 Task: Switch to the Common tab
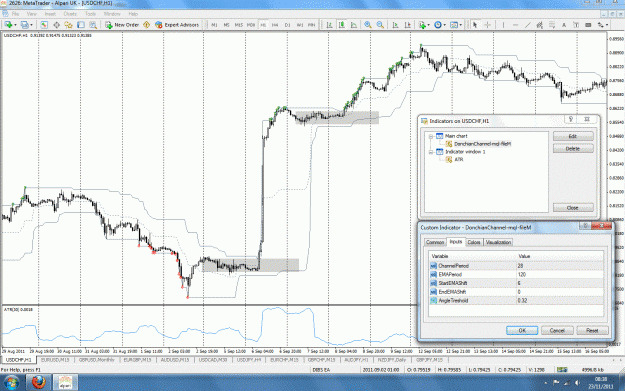[434, 242]
